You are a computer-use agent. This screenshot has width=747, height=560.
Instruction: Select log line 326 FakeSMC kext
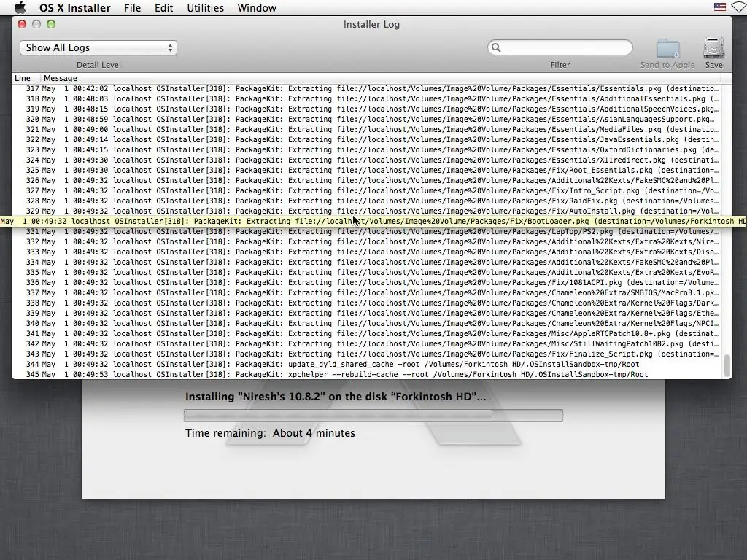(366, 181)
